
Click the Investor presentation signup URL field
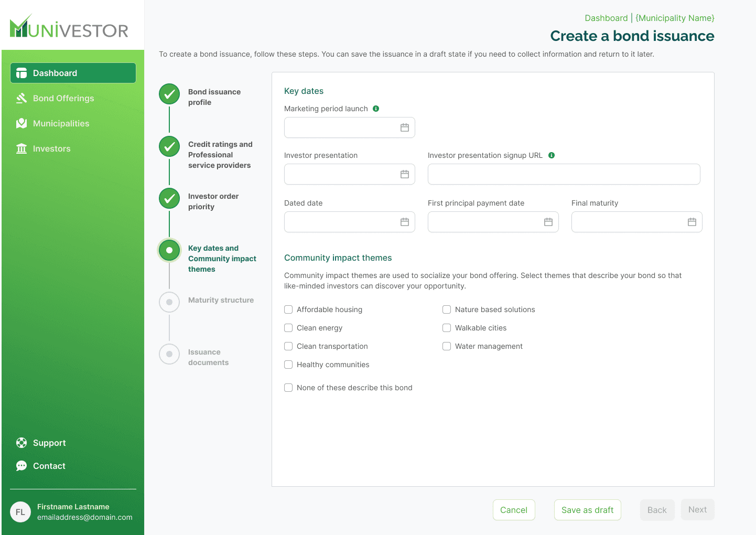click(x=564, y=174)
